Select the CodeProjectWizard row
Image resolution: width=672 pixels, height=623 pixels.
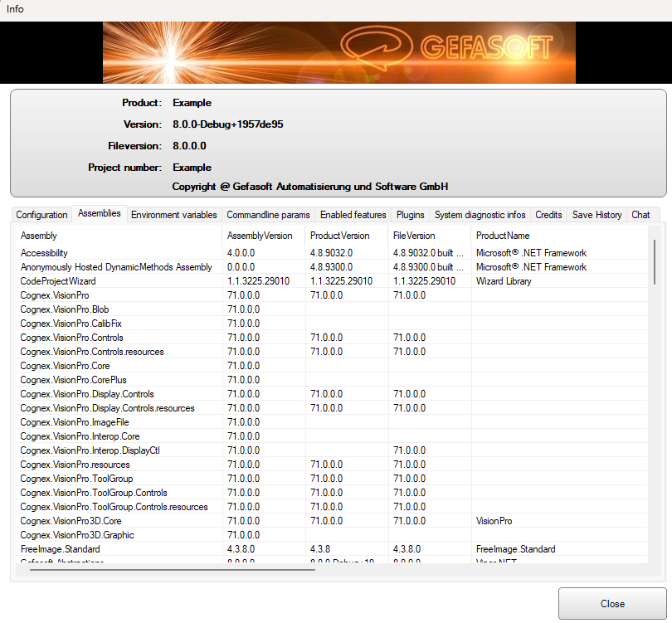coord(332,281)
